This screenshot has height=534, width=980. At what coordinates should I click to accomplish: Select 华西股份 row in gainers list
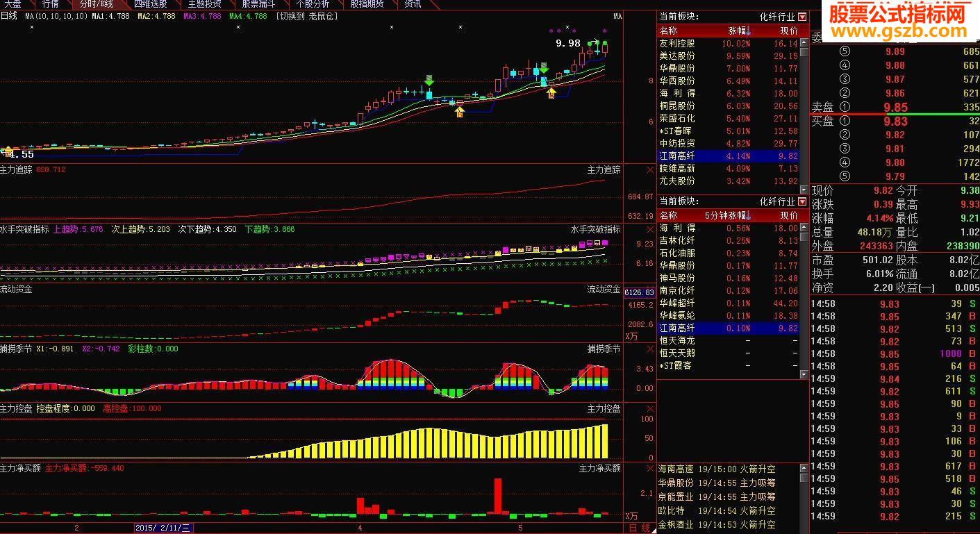click(728, 81)
